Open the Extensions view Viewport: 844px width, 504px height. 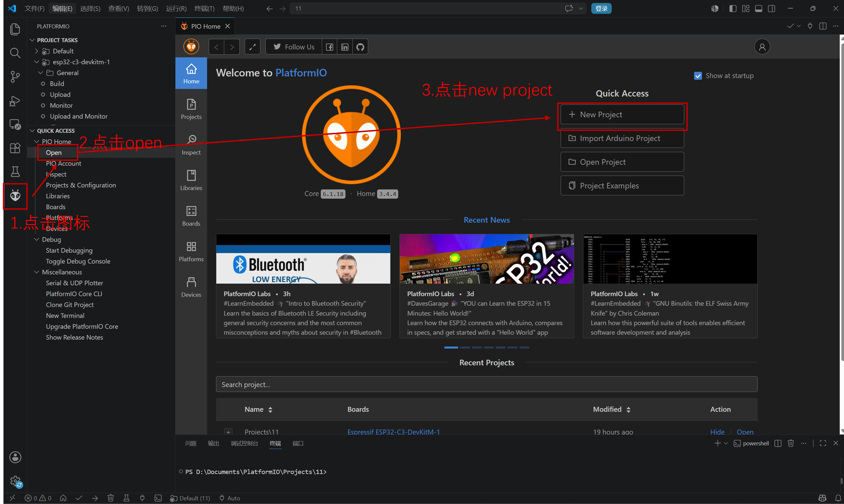pyautogui.click(x=15, y=148)
